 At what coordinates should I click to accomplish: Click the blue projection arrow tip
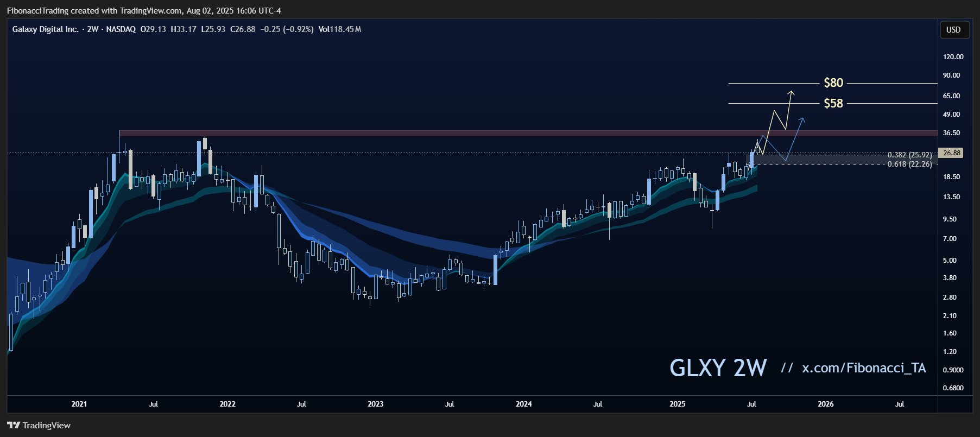[x=802, y=119]
